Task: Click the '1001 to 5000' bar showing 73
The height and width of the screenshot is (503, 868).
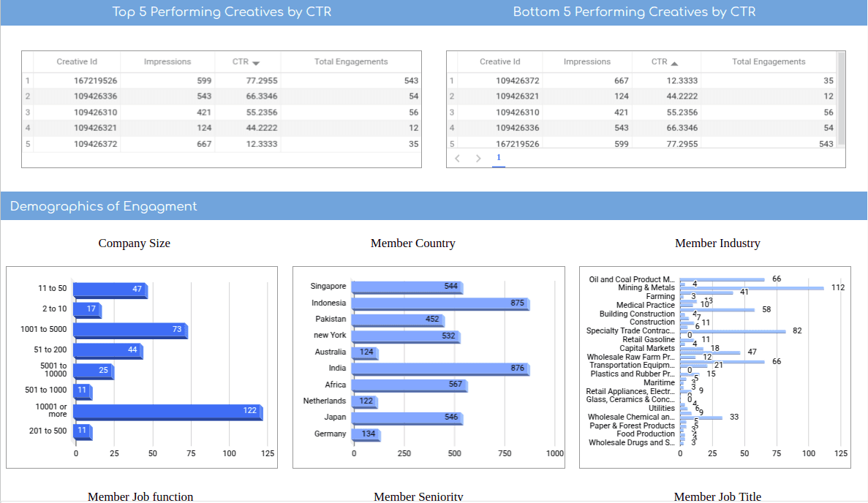Action: pos(131,331)
